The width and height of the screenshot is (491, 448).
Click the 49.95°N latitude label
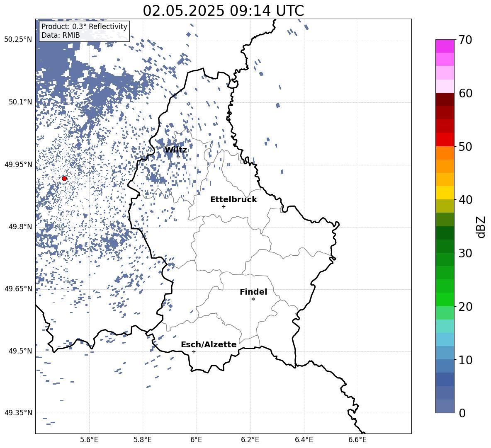point(18,165)
